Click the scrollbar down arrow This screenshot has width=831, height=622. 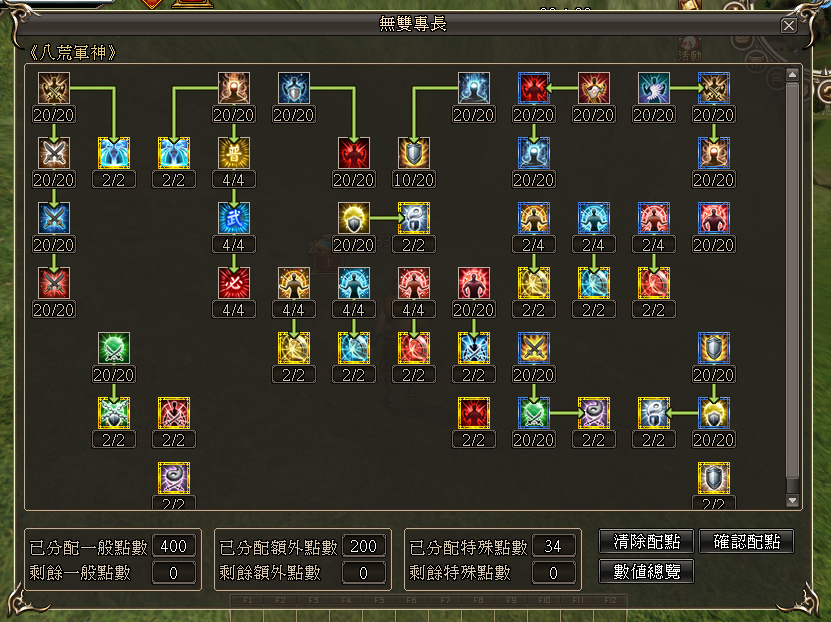click(x=793, y=500)
